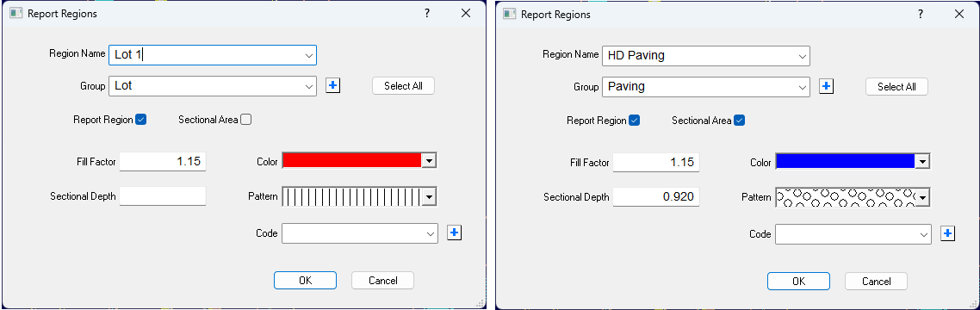
Task: Click Select All in Lot 1 dialog
Action: [403, 86]
